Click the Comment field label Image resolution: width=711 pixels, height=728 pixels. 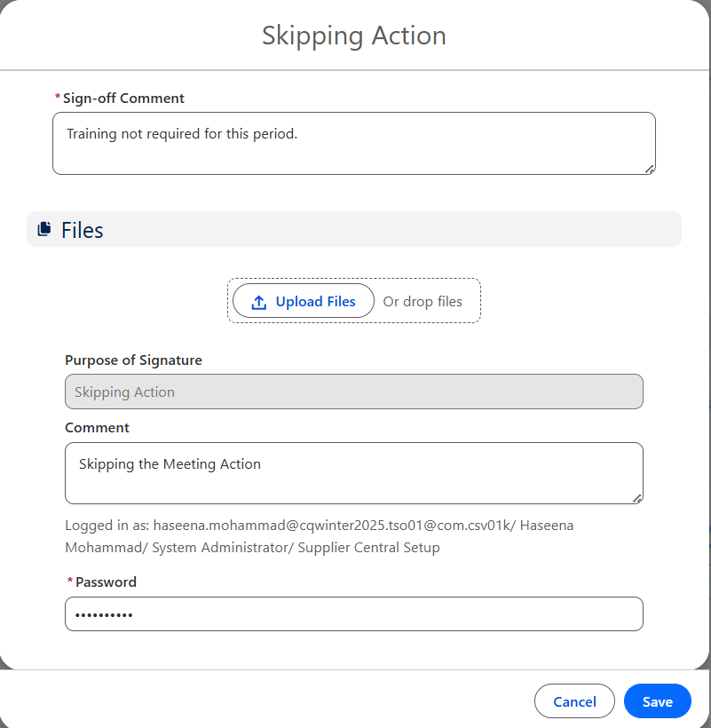coord(97,427)
